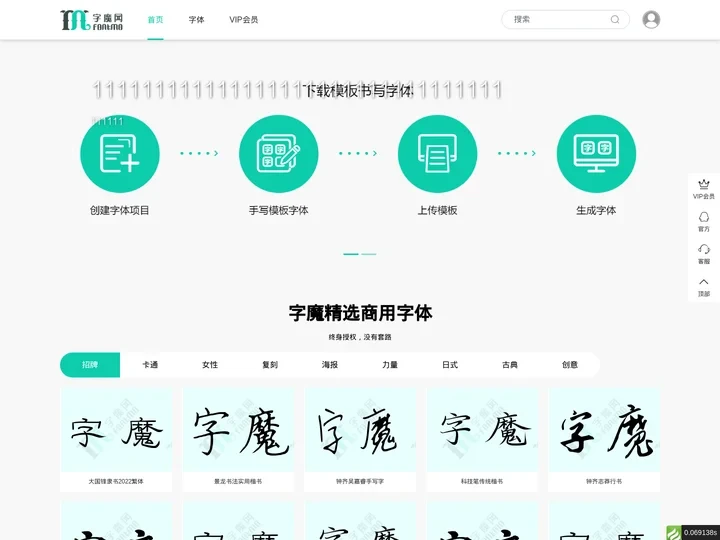This screenshot has height=540, width=720.
Task: Select the second carousel slide indicator
Action: [369, 254]
